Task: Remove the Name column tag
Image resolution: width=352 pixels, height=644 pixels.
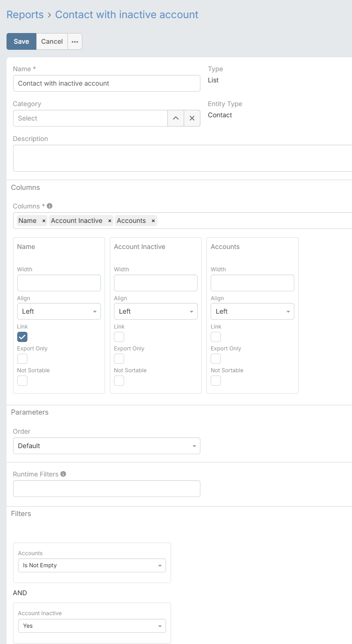Action: coord(44,221)
